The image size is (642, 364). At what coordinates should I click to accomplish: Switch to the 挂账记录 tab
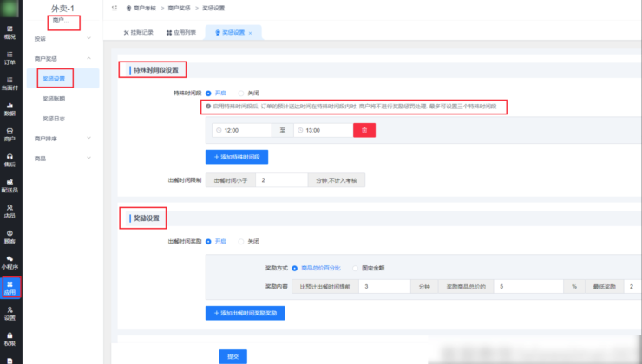pos(139,32)
